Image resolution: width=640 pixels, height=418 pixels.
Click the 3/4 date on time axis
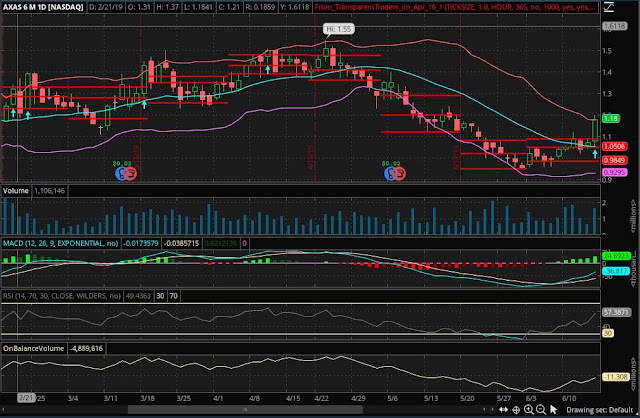click(73, 398)
